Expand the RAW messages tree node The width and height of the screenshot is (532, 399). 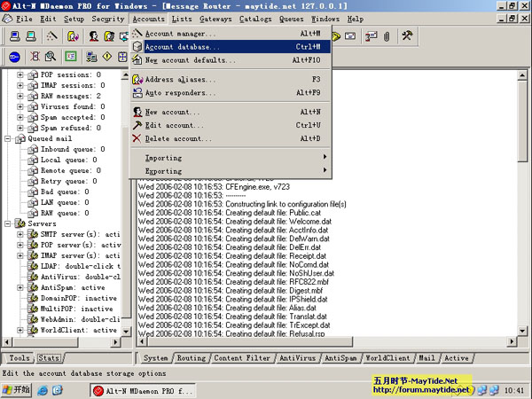pos(20,96)
